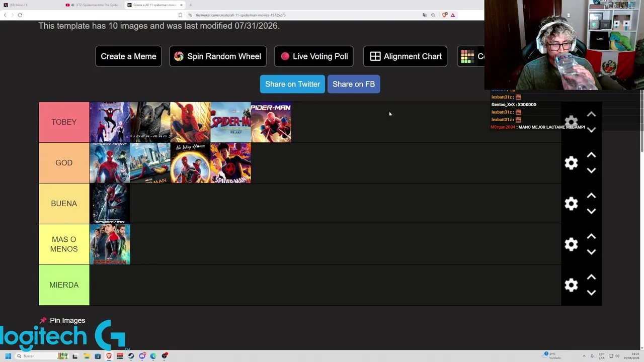644x362 pixels.
Task: Select the BUENA tier label
Action: [64, 204]
